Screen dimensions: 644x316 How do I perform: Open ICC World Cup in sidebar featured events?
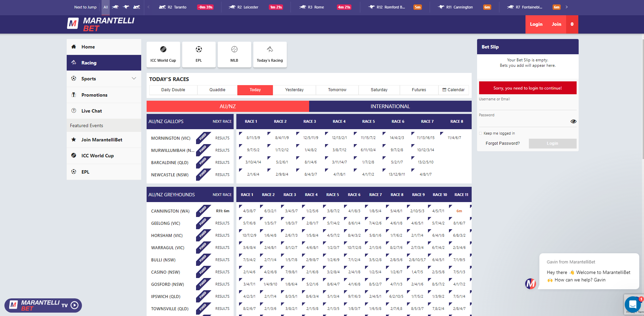(104, 156)
